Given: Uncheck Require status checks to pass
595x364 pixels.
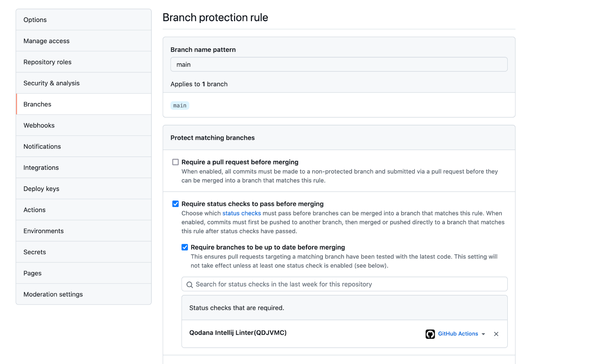Looking at the screenshot, I should point(176,204).
